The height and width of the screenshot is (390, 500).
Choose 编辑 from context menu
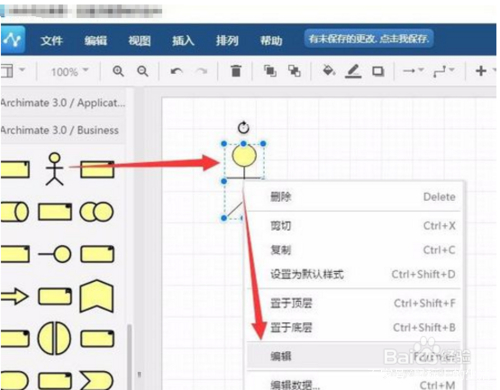355,356
